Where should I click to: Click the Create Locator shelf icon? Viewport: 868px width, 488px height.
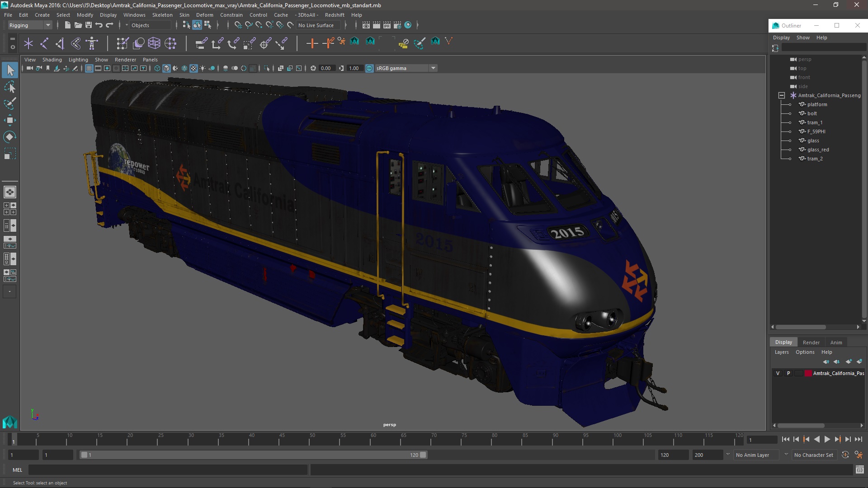click(28, 43)
